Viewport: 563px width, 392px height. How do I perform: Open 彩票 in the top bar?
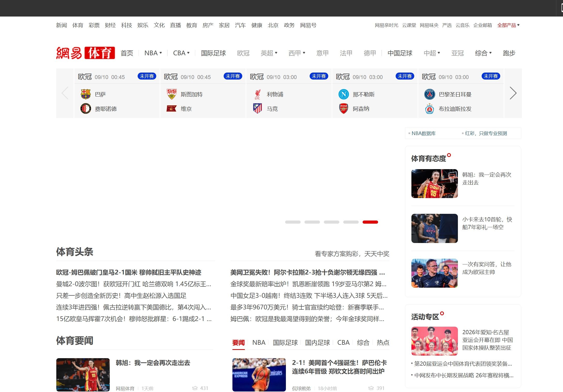tap(94, 25)
